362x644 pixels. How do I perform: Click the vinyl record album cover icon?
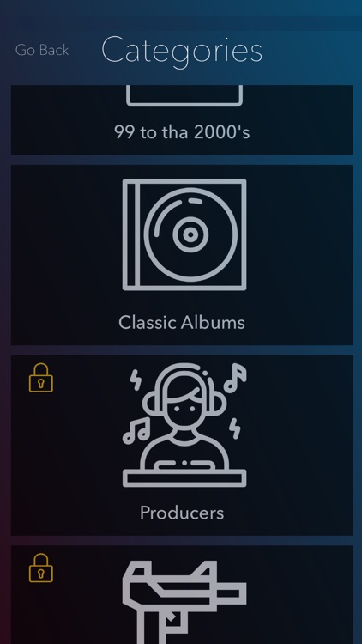coord(184,234)
